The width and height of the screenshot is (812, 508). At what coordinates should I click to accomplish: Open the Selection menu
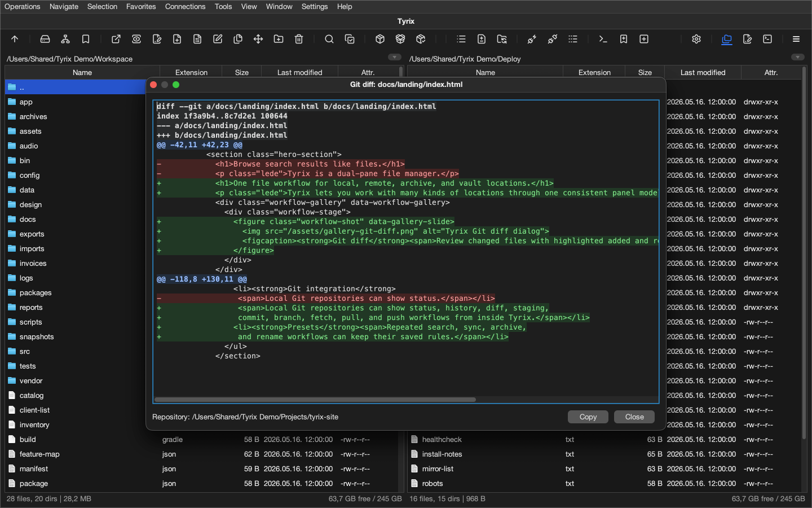103,7
